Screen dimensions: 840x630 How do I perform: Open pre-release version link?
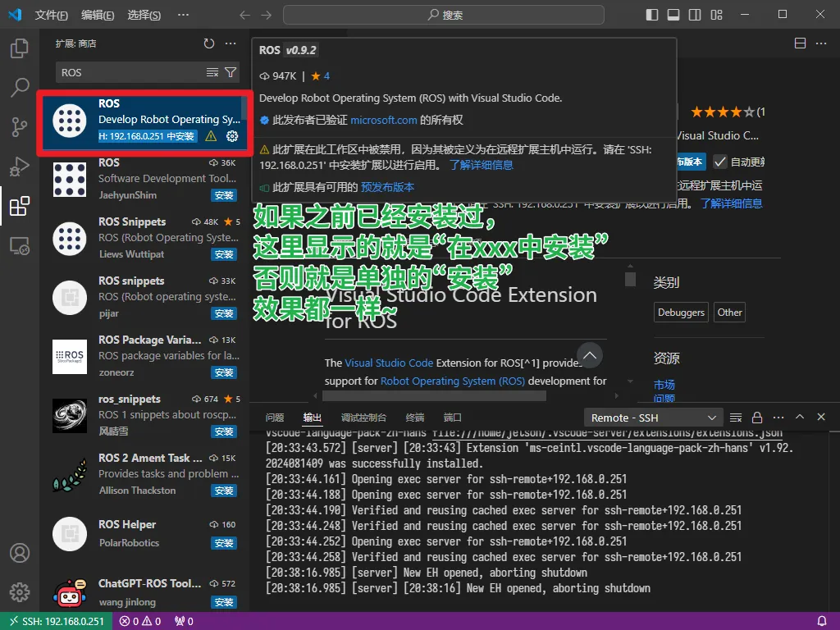coord(387,187)
